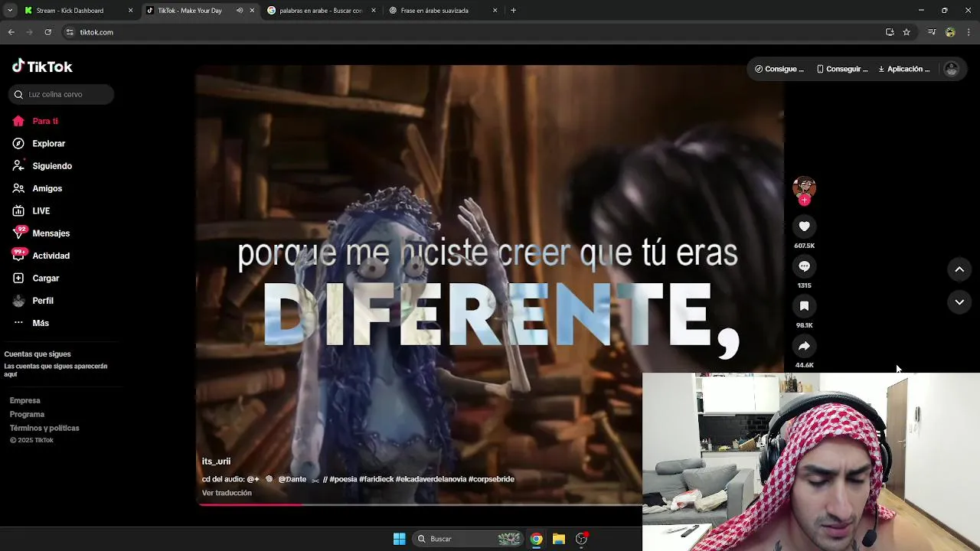Open the comments bubble icon

[804, 266]
